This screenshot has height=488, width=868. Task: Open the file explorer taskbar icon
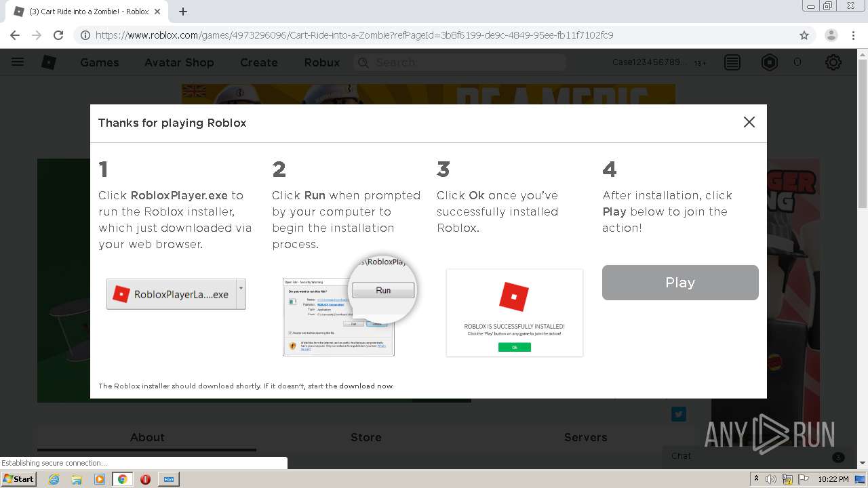coord(77,479)
